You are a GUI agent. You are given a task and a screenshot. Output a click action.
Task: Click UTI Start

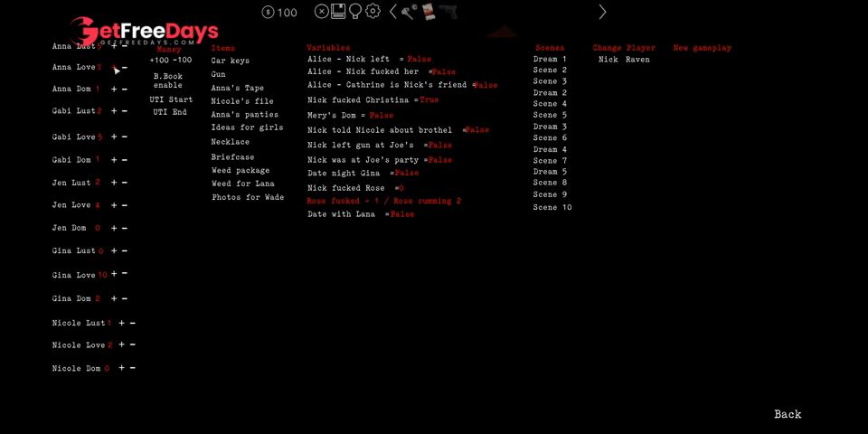[x=171, y=99]
